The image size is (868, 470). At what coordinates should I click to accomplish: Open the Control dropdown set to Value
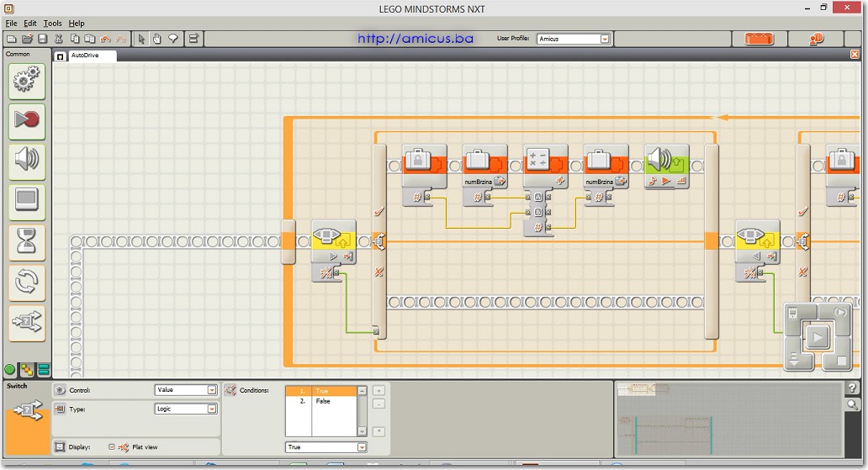point(185,390)
